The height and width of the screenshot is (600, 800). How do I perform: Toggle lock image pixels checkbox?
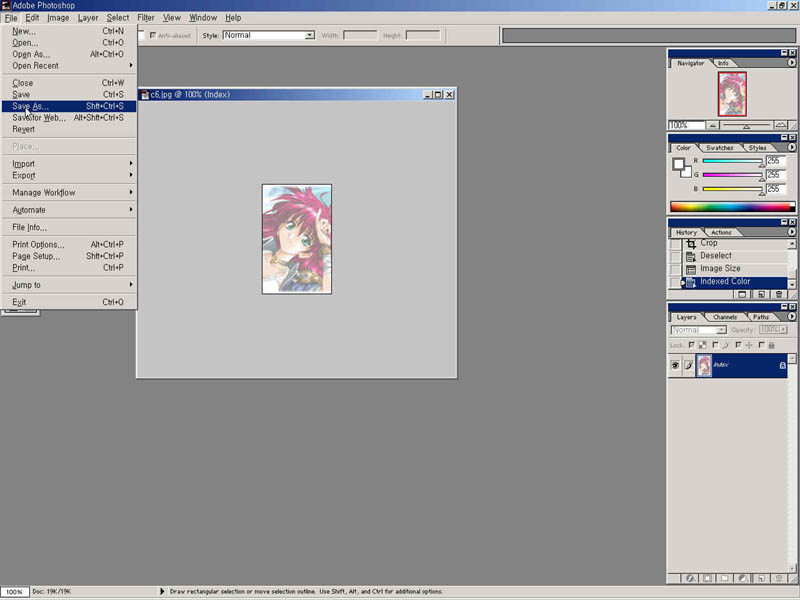(715, 345)
